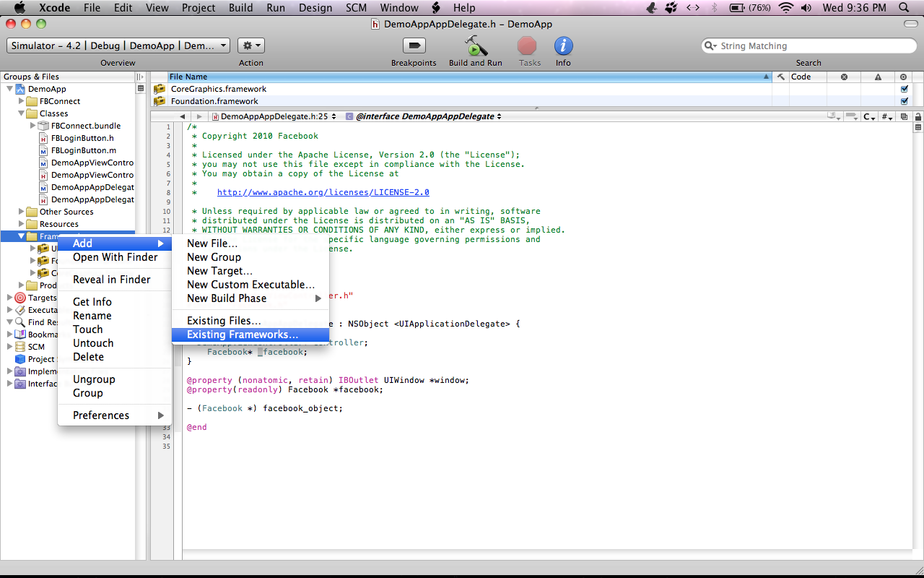Click the Executables group icon
This screenshot has height=578, width=924.
[x=20, y=310]
